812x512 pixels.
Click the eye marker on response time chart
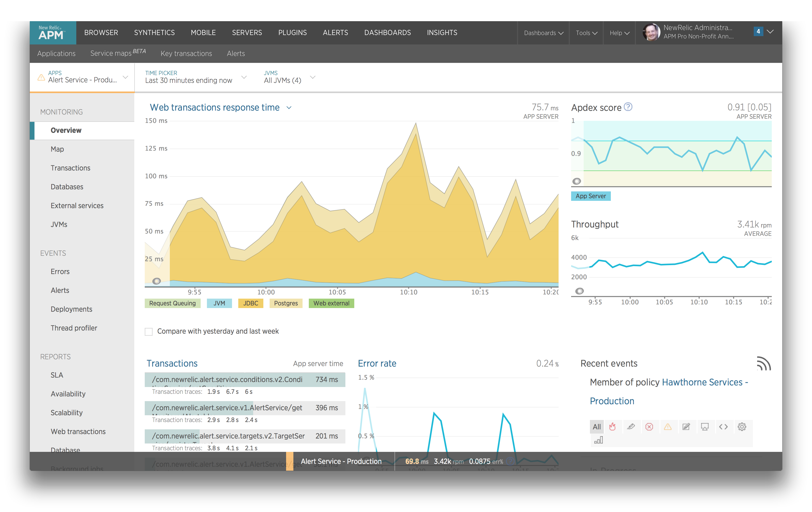click(x=156, y=281)
